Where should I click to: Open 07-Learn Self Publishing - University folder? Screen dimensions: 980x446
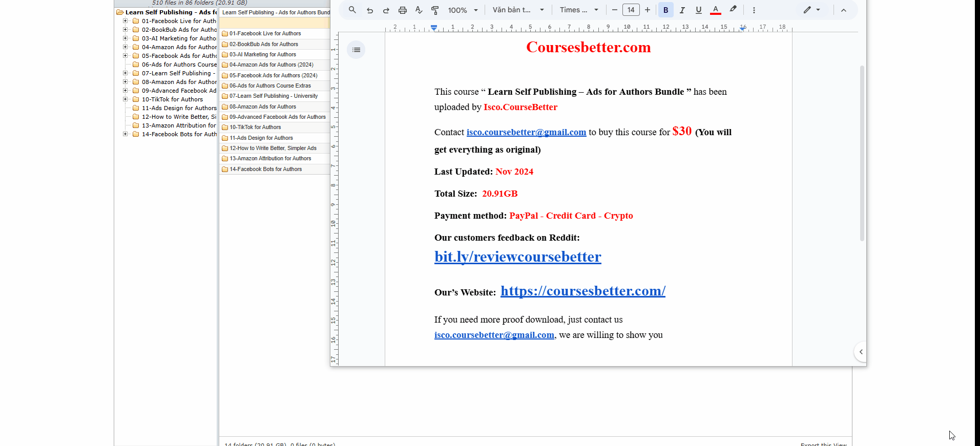pos(274,96)
